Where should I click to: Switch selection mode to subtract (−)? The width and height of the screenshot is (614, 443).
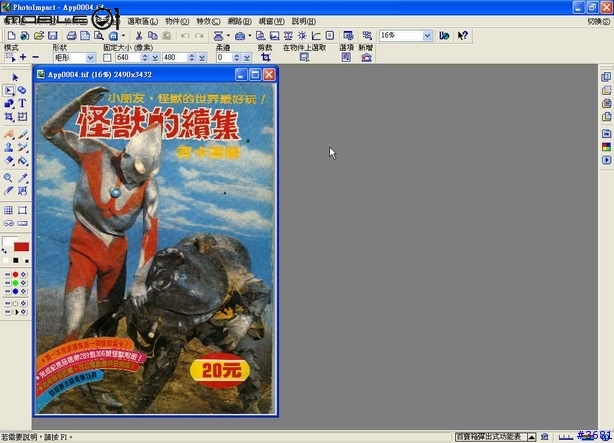[36, 57]
